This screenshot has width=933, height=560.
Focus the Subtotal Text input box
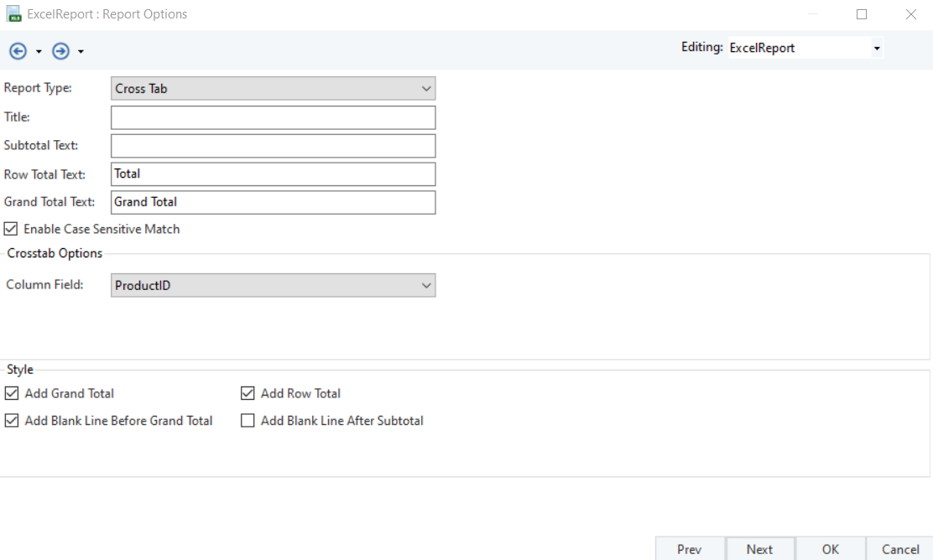pyautogui.click(x=273, y=146)
